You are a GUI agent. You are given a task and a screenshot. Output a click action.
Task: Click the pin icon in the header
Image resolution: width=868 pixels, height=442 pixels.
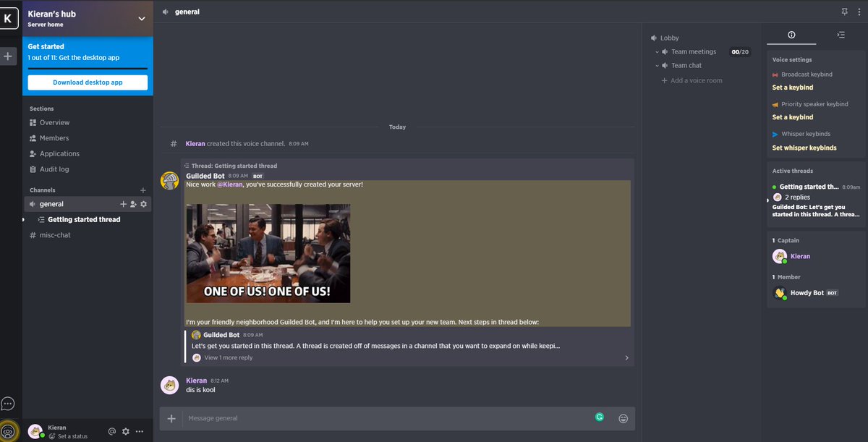(x=844, y=12)
